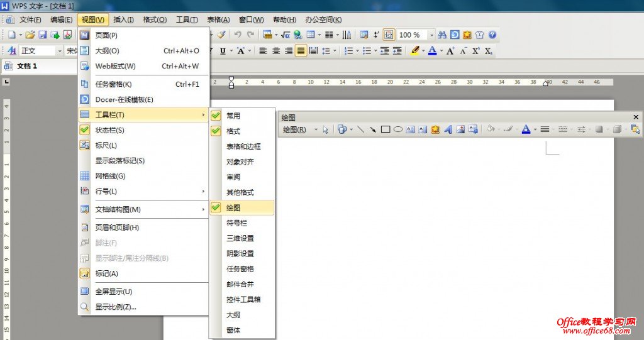Click the Superscript X² icon
Screen dimensions: 644x340
pyautogui.click(x=475, y=51)
